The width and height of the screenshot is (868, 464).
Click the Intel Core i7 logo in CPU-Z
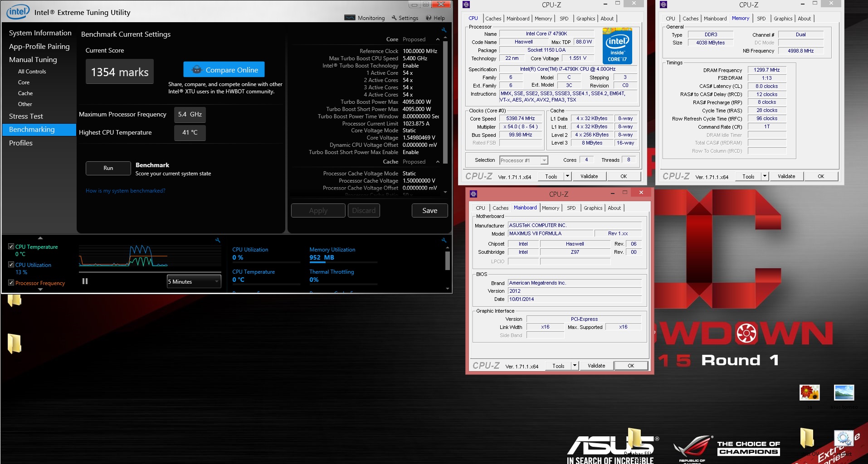tap(617, 46)
